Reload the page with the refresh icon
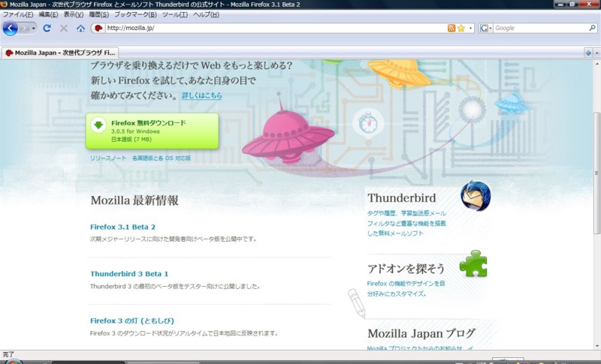The width and height of the screenshot is (601, 364). coord(47,28)
